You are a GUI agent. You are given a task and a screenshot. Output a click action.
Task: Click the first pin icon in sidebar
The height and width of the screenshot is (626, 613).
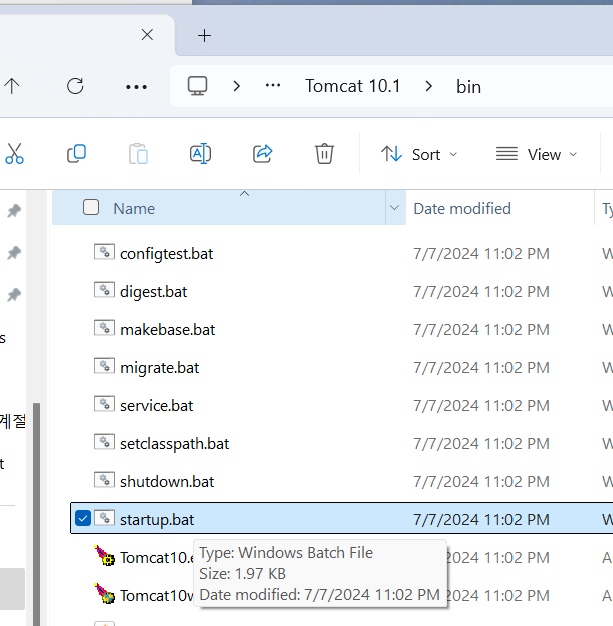[14, 210]
